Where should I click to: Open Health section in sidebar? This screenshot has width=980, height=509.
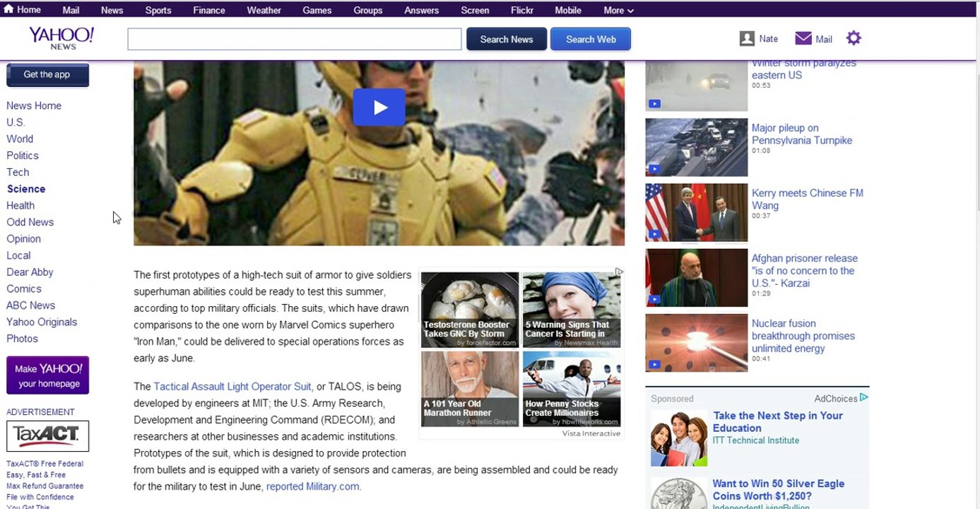click(x=20, y=206)
